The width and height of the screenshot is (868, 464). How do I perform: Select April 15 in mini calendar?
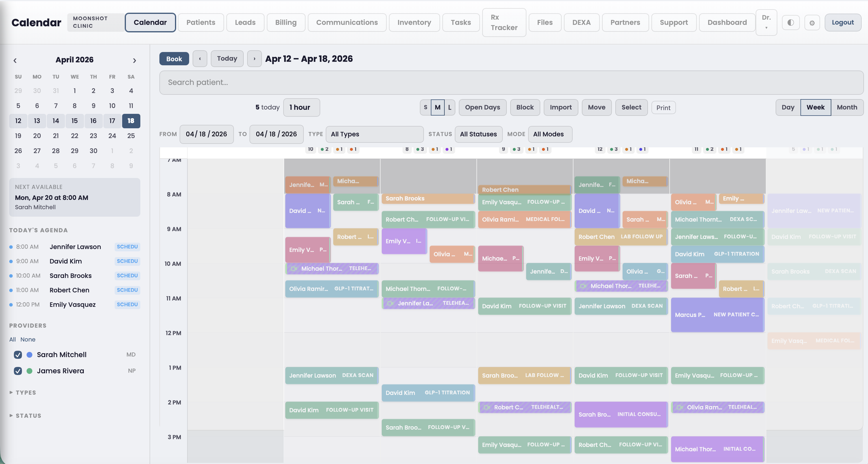(x=74, y=121)
